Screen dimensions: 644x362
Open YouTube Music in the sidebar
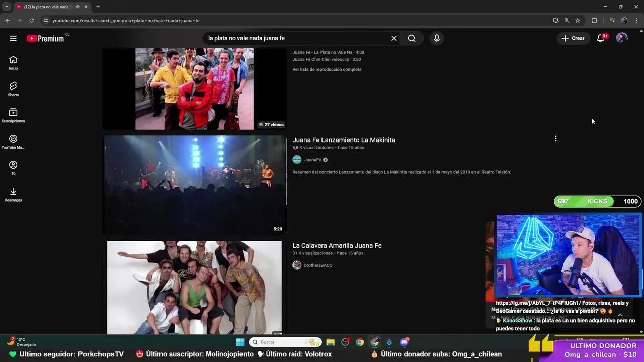point(13,142)
